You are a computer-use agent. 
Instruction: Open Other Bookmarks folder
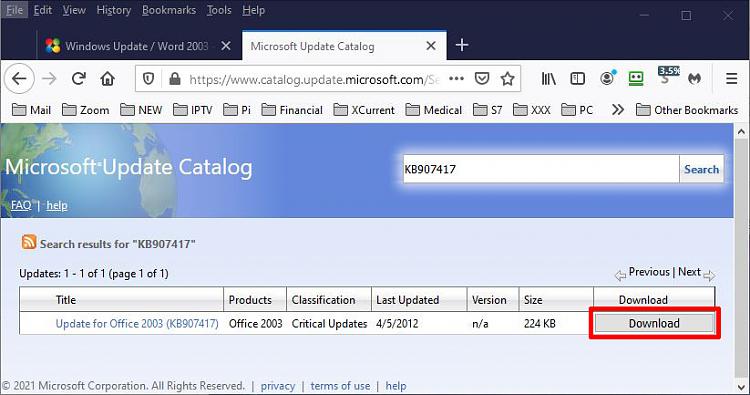(686, 110)
